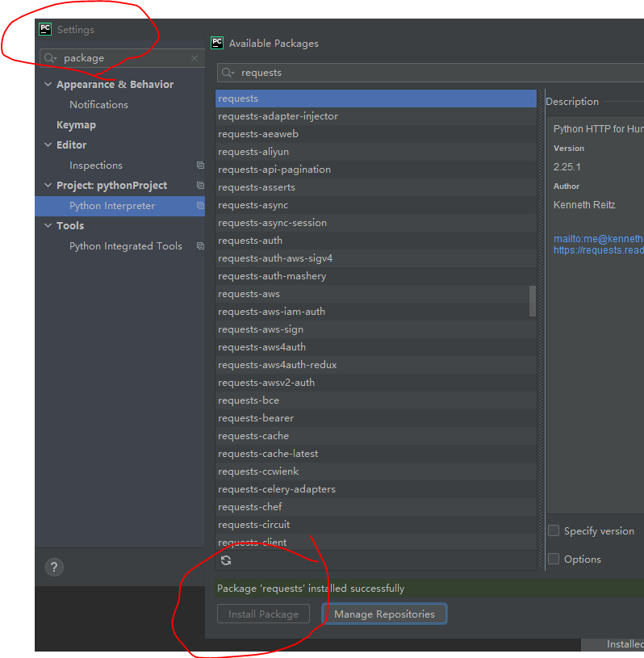The height and width of the screenshot is (658, 644).
Task: Select 'requests-aws4auth-redux' package
Action: 376,365
